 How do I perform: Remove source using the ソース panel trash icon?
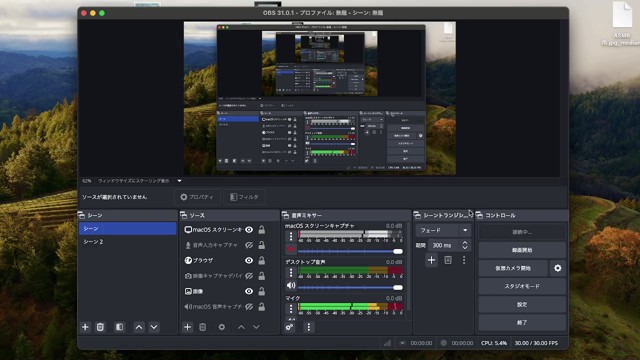pyautogui.click(x=202, y=327)
